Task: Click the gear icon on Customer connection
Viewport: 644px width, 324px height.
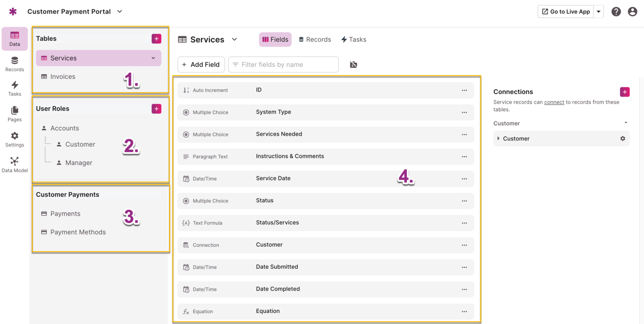Action: 623,138
